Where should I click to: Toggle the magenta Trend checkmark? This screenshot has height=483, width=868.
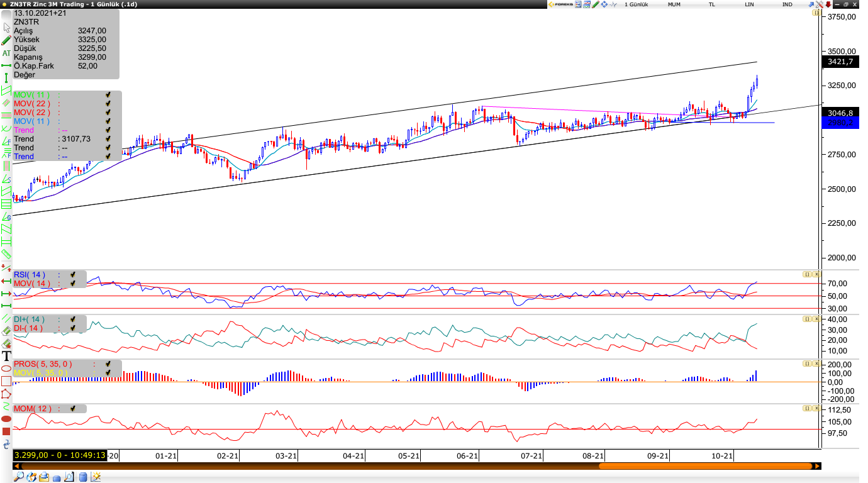[x=108, y=130]
